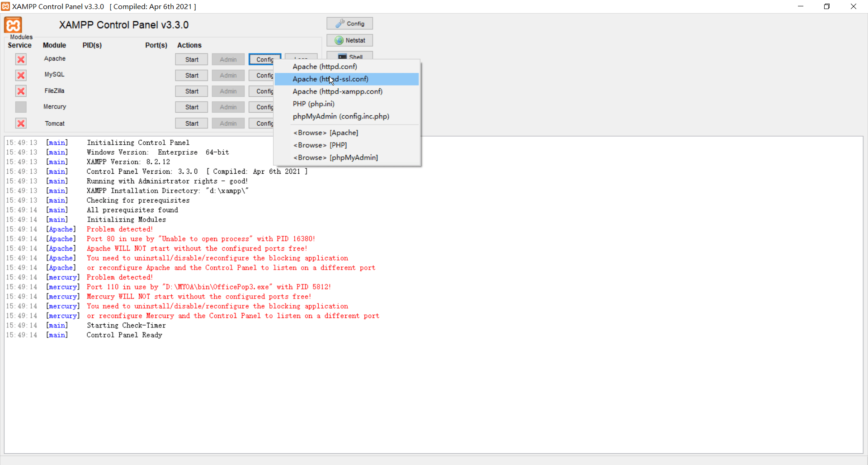Start the Tomcat module
The width and height of the screenshot is (868, 465).
click(192, 123)
